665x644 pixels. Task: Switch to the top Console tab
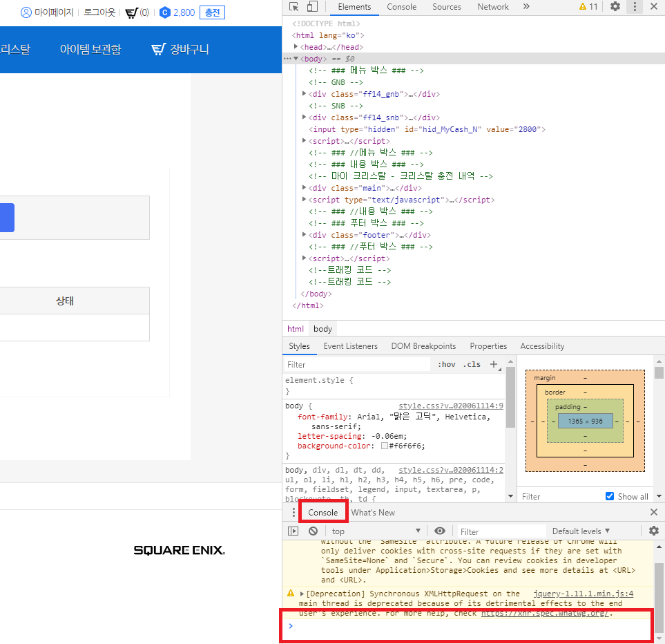[x=402, y=7]
